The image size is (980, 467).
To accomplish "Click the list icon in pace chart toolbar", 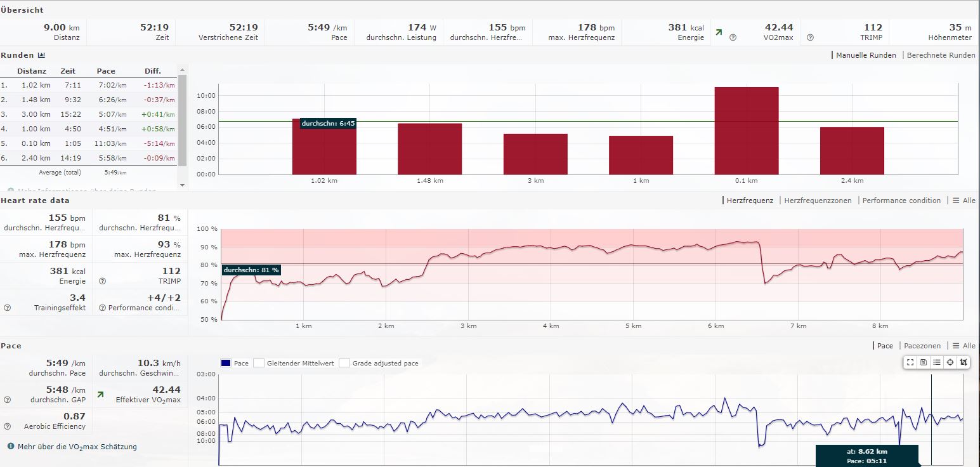I will pos(937,362).
